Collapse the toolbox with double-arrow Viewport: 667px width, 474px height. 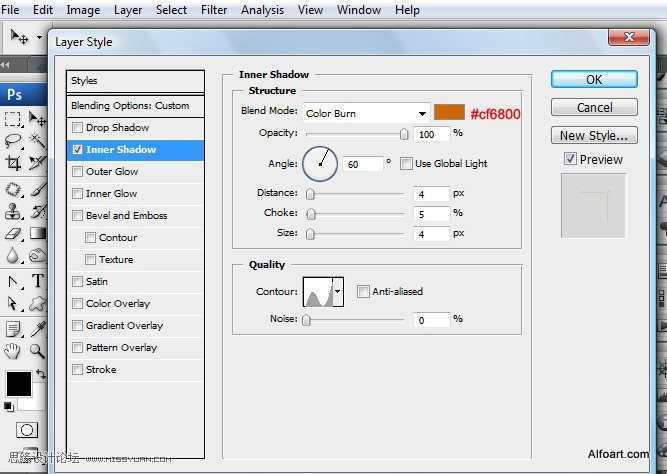click(x=5, y=65)
